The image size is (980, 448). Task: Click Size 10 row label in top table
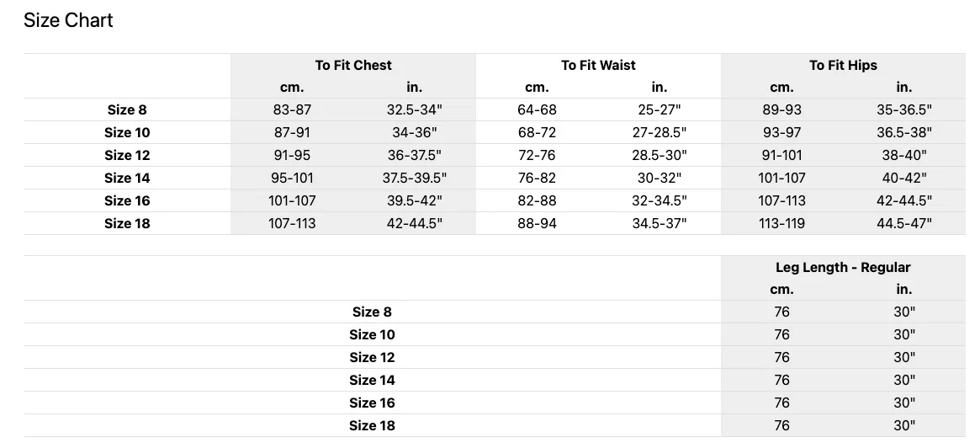coord(127,133)
